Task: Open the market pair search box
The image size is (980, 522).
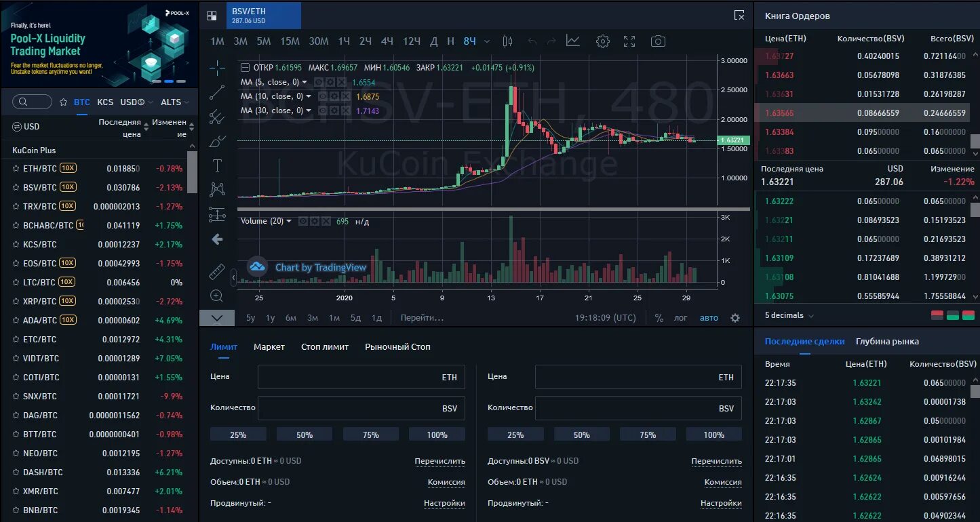Action: pos(32,102)
